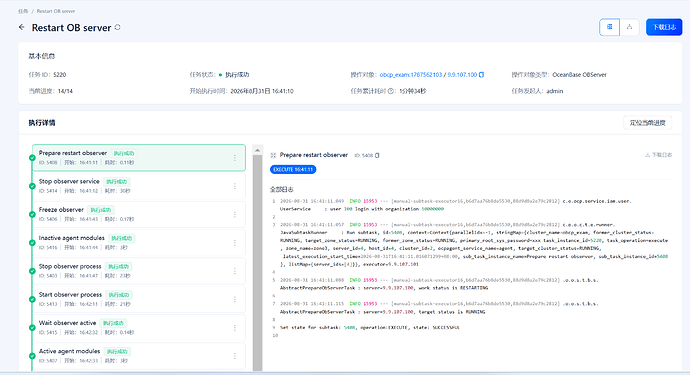Click the green check icon for Freeze observer
The width and height of the screenshot is (690, 375).
[x=32, y=214]
